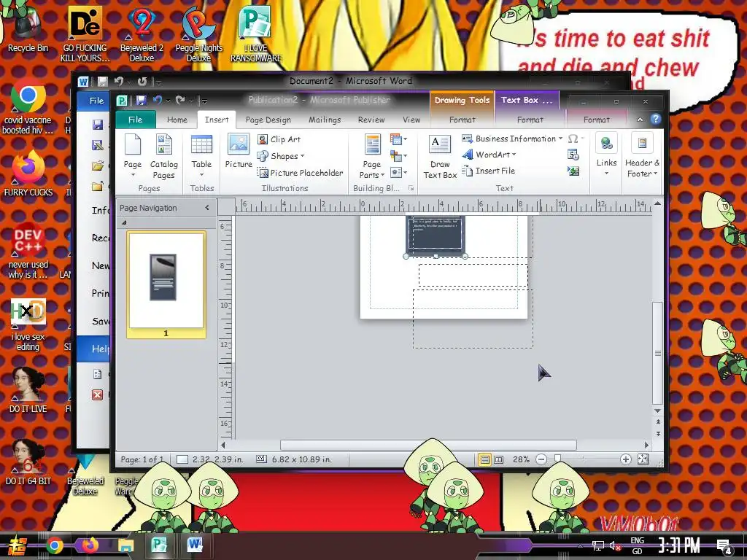Click the object position icon in the status bar
The width and height of the screenshot is (747, 560).
coord(182,459)
